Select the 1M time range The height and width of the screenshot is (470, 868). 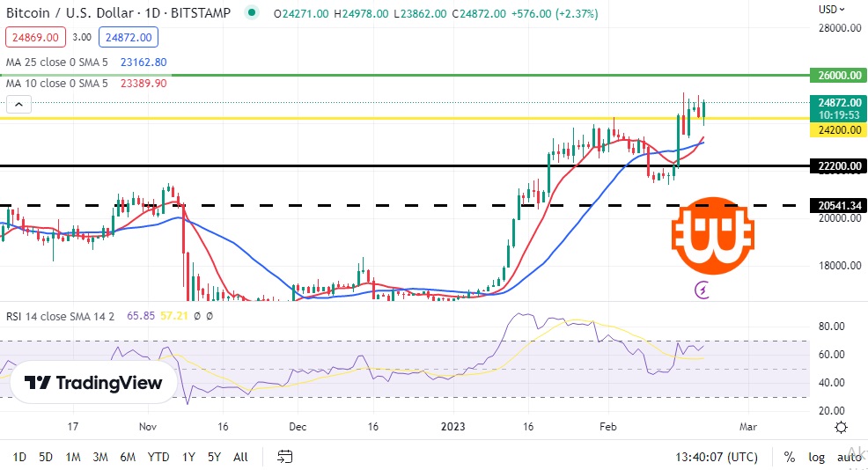pos(73,458)
